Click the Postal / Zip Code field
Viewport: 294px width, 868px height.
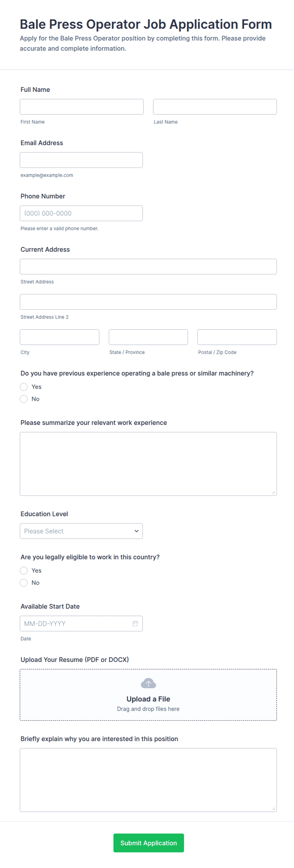237,337
